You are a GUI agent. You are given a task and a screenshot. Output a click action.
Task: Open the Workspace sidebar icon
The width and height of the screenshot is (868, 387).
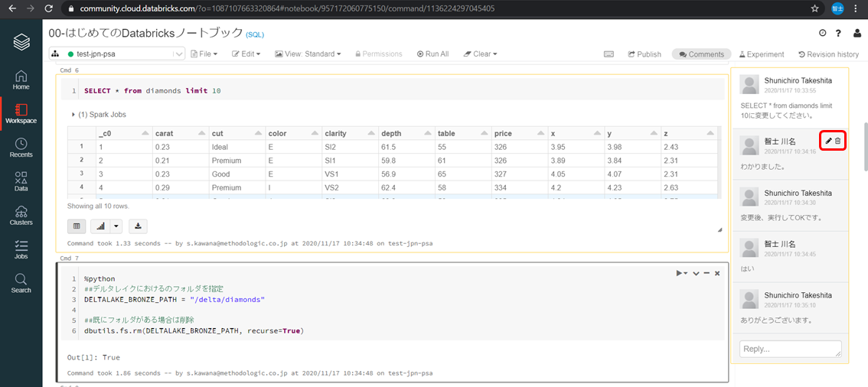pyautogui.click(x=21, y=113)
